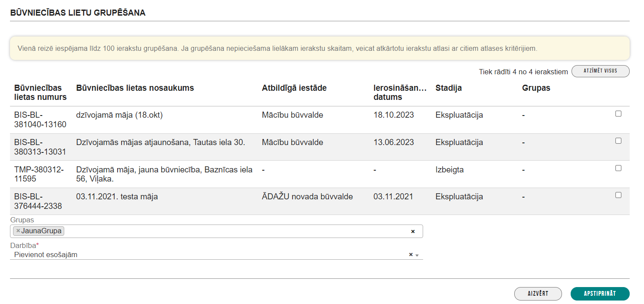Screen dimensions: 644x304
Task: Click the Stadija column header
Action: click(448, 88)
